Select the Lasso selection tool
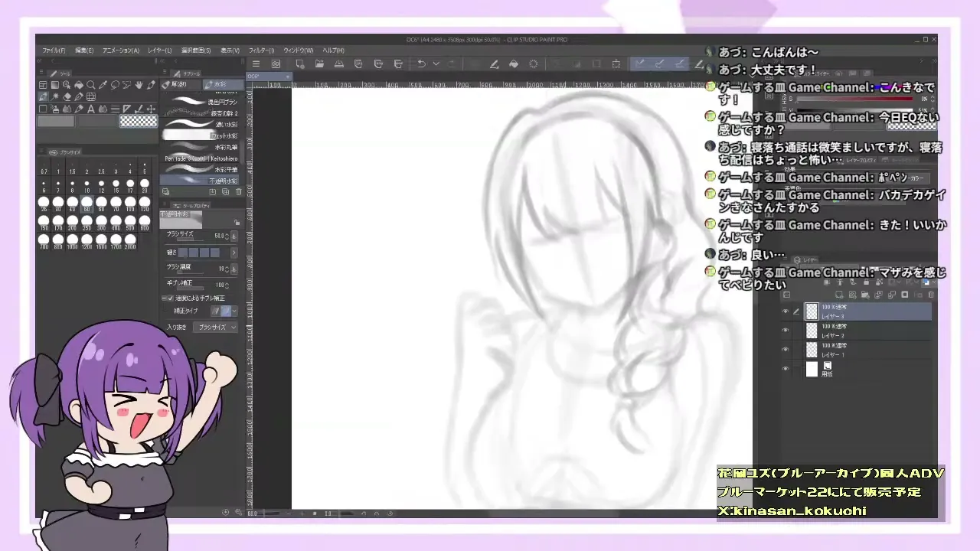Screen dimensions: 980x551 click(x=115, y=85)
